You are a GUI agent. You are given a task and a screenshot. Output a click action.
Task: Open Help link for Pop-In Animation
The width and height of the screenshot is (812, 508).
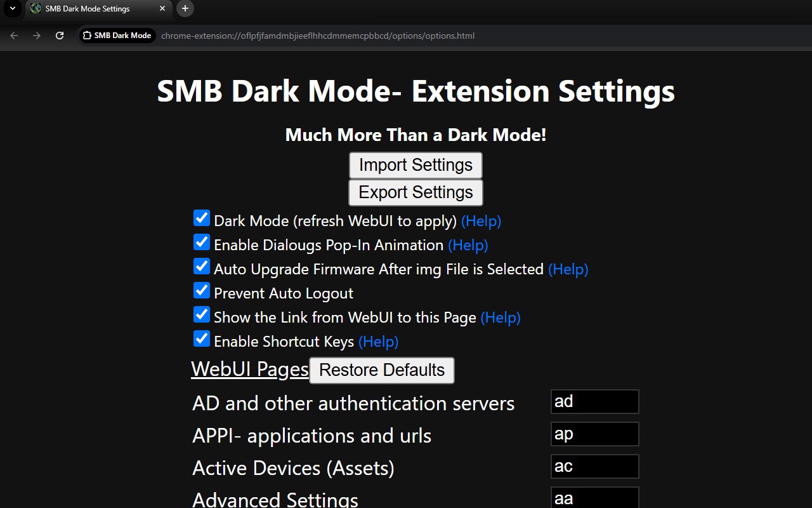tap(468, 245)
